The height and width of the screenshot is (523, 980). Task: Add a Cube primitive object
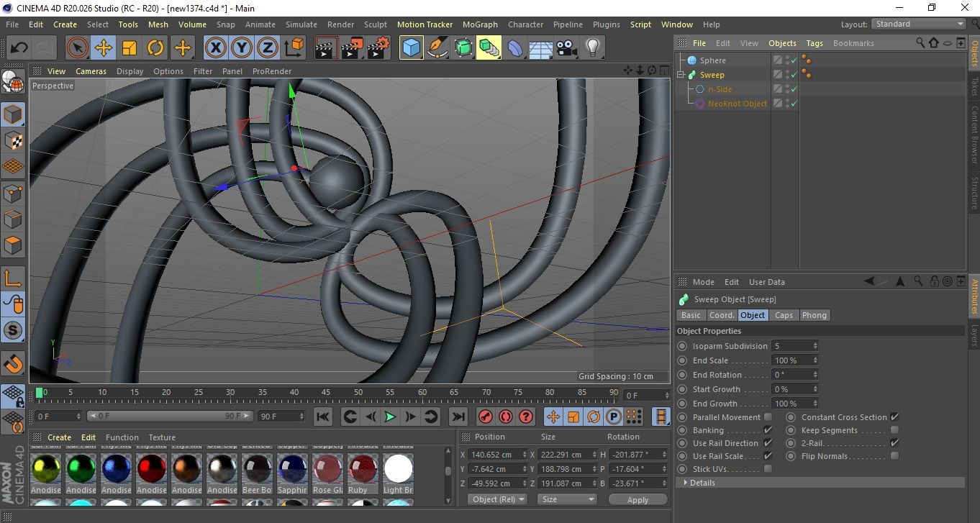(x=412, y=48)
